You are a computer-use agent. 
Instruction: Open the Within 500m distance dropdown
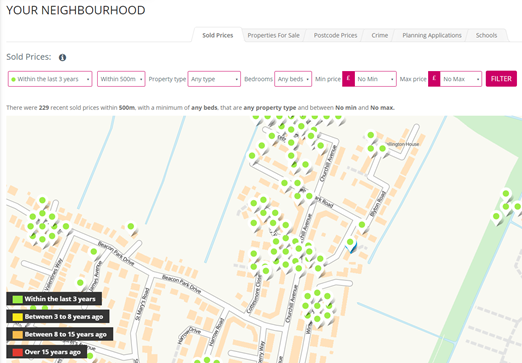(121, 79)
